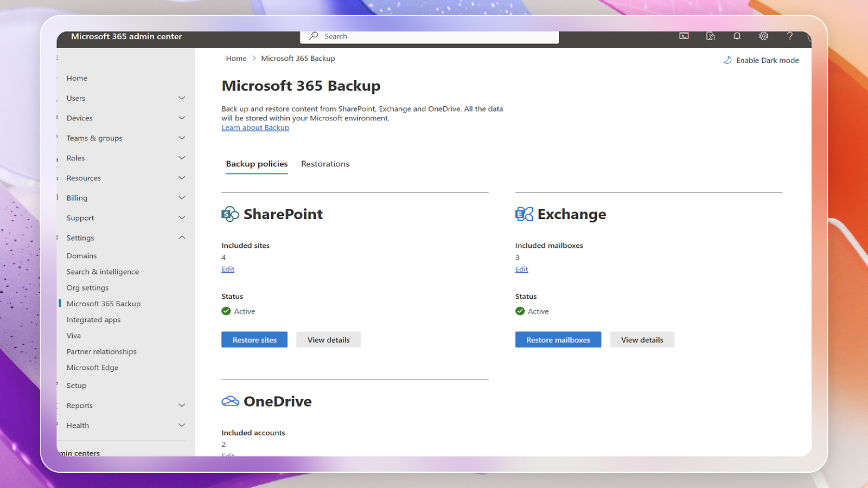This screenshot has width=868, height=488.
Task: Click the Microsoft 365 Backup page heading
Action: point(301,86)
